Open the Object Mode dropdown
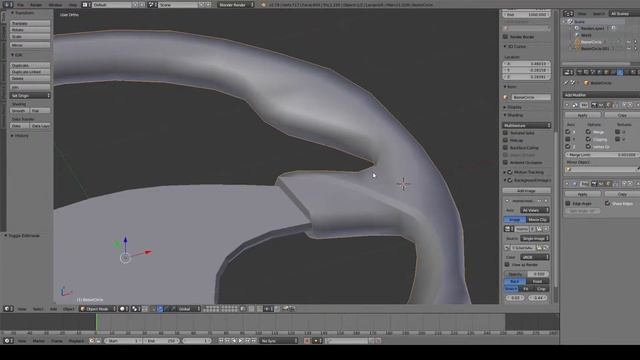Viewport: 640px width, 360px height. [x=98, y=309]
